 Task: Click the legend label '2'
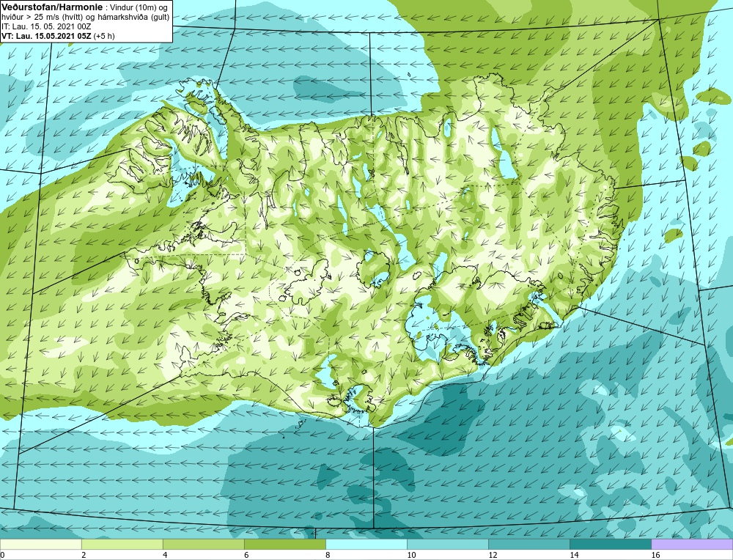tap(84, 555)
